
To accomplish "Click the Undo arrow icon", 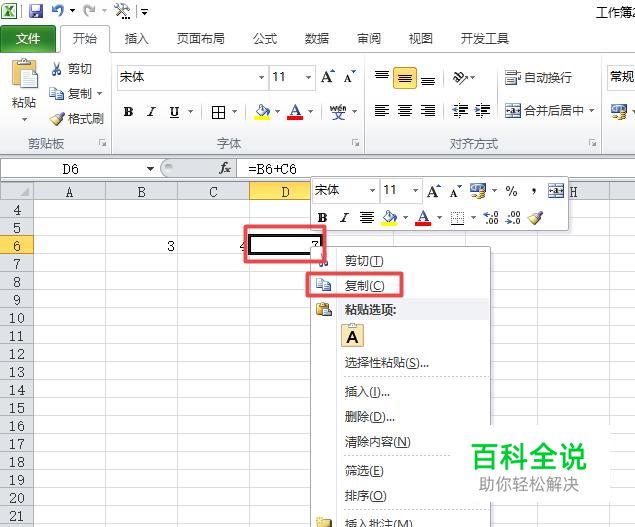I will [x=58, y=11].
